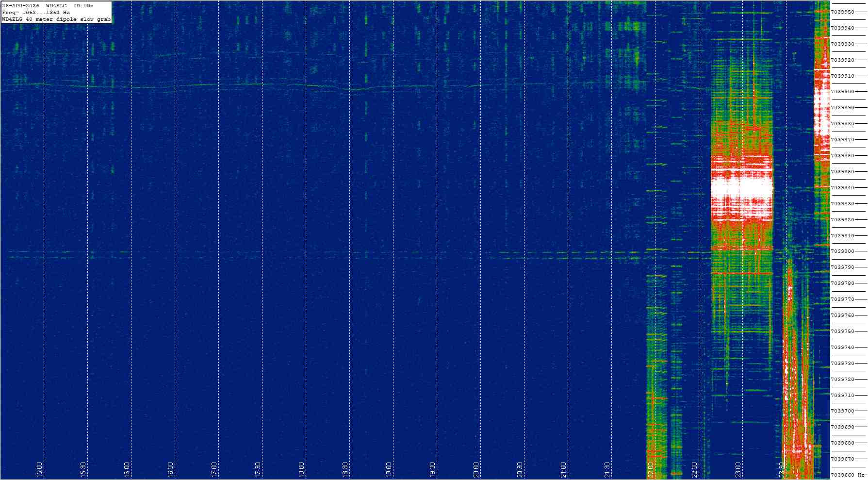The width and height of the screenshot is (868, 480).
Task: Click the 7039800 frequency scale label
Action: [843, 251]
